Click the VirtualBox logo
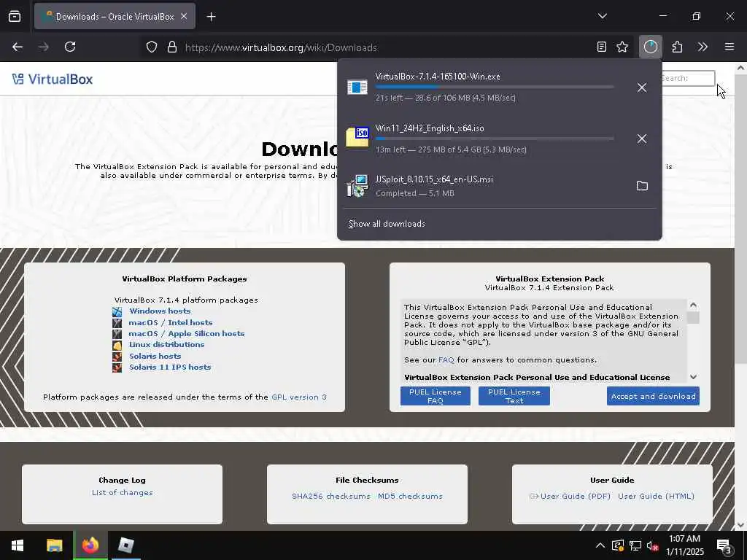Image resolution: width=747 pixels, height=560 pixels. pos(53,79)
